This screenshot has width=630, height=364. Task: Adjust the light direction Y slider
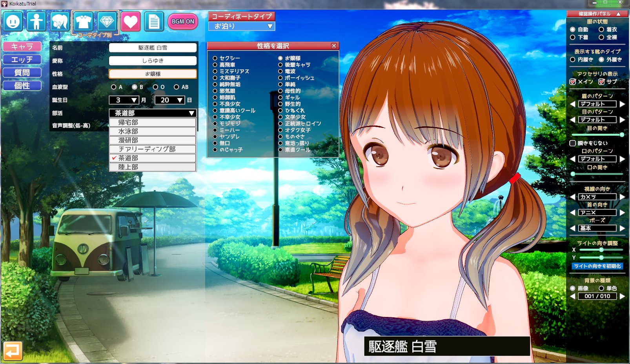click(601, 258)
